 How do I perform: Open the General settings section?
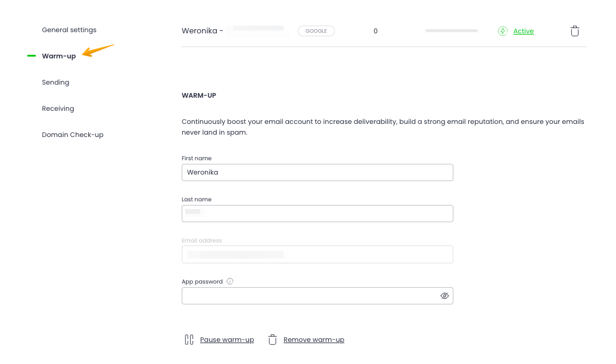(69, 30)
